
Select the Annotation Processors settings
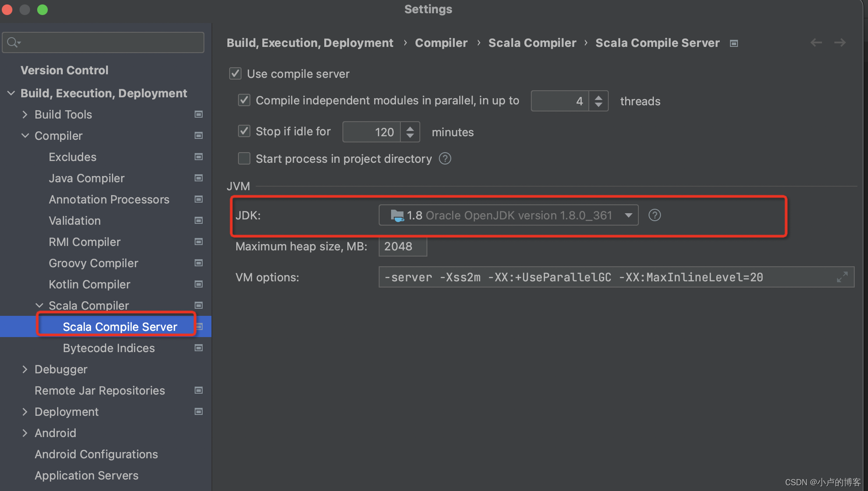tap(110, 199)
